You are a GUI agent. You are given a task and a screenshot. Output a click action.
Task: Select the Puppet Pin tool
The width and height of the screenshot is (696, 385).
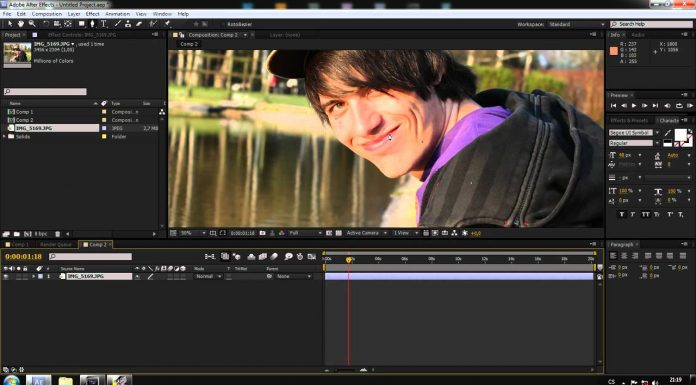point(167,24)
